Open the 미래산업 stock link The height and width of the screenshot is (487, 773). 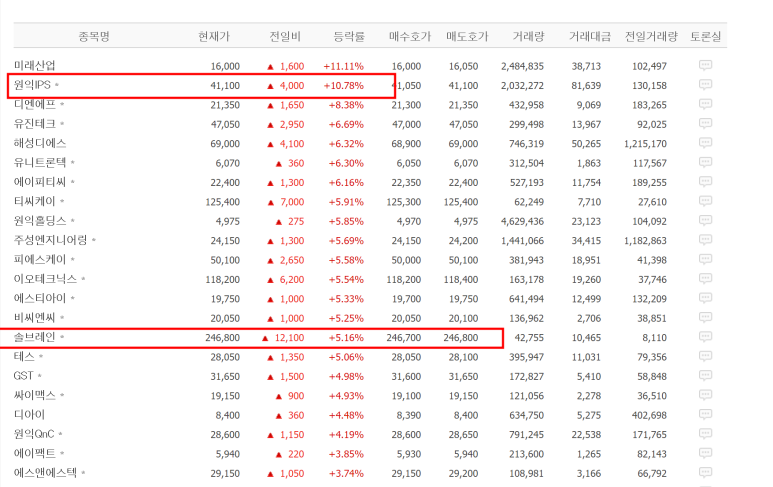pyautogui.click(x=35, y=66)
